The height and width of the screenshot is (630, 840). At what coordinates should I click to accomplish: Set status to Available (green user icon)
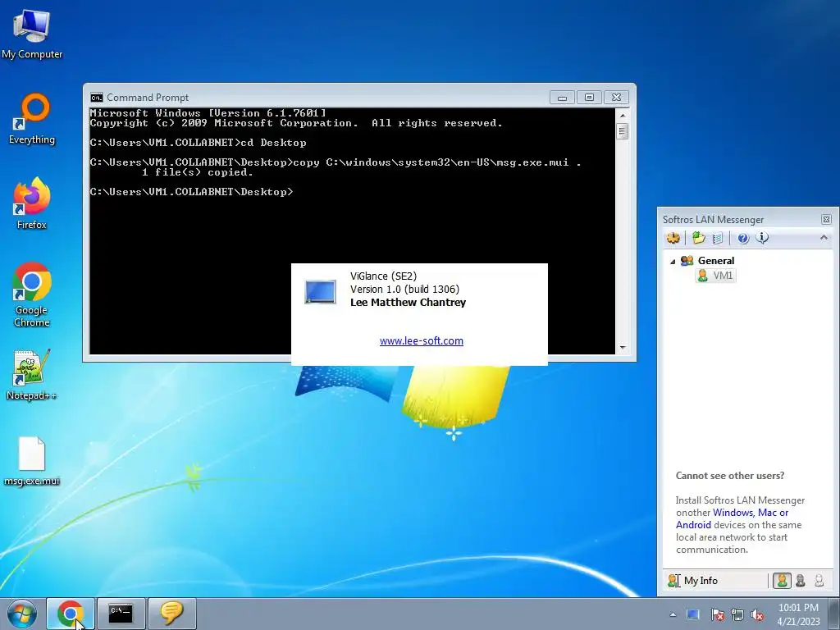click(782, 581)
